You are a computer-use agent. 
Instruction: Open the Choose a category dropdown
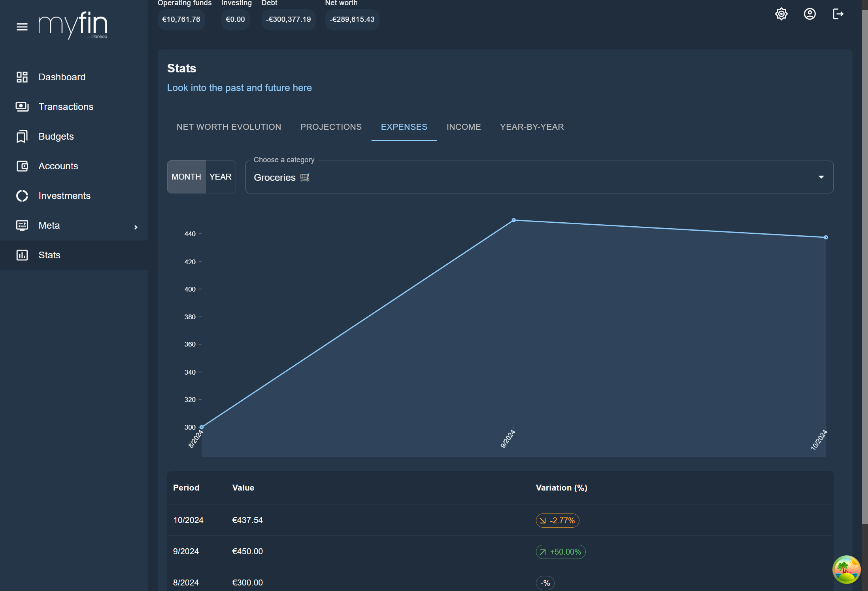pos(514,177)
